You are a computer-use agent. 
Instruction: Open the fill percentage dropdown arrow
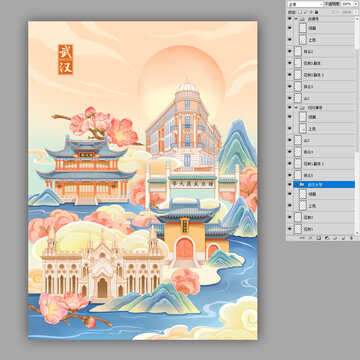coord(356,12)
